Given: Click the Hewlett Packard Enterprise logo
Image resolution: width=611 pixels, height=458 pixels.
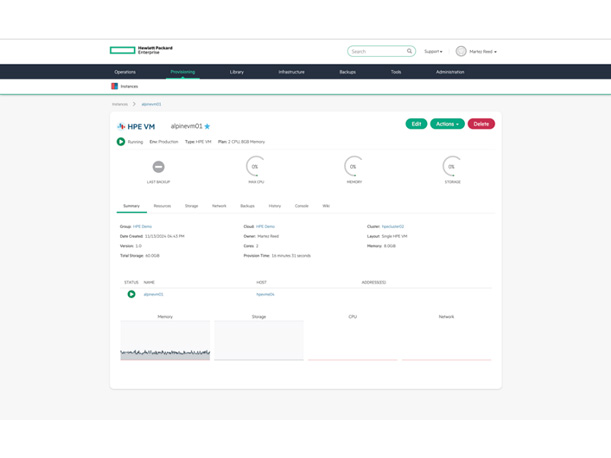Looking at the screenshot, I should pyautogui.click(x=141, y=50).
